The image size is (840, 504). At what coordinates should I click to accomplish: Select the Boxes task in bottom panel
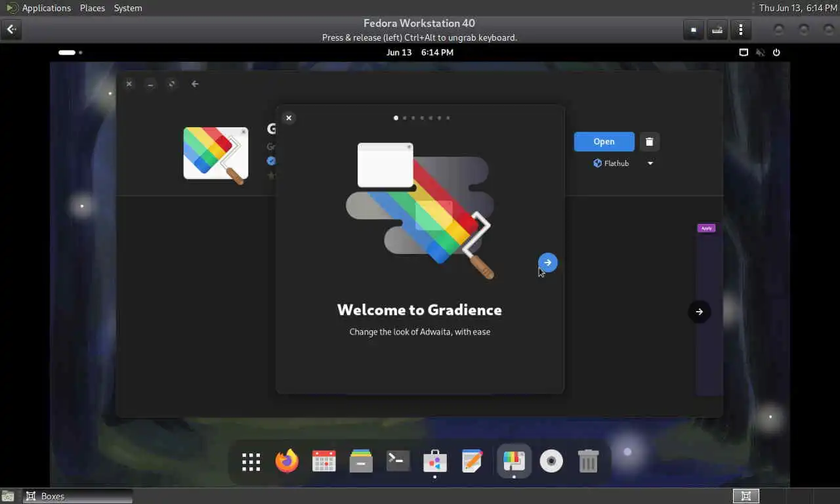tap(77, 496)
